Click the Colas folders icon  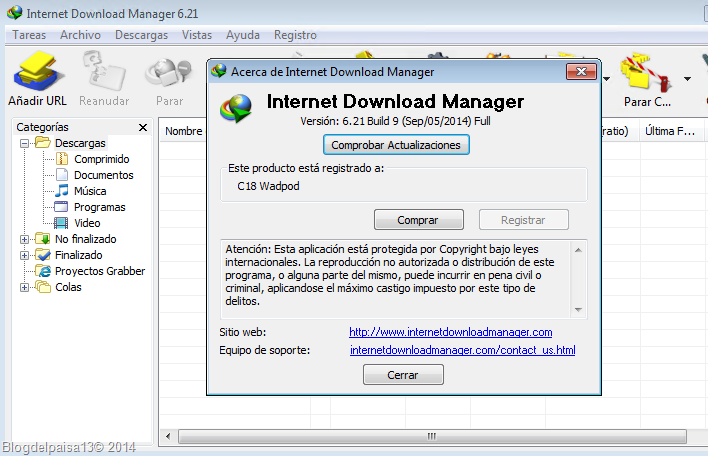[43, 287]
